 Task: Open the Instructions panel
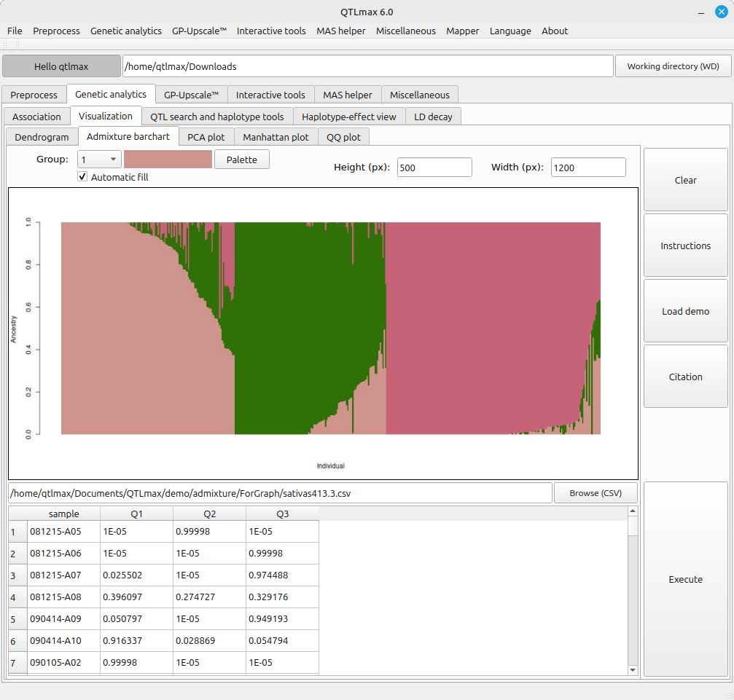685,245
